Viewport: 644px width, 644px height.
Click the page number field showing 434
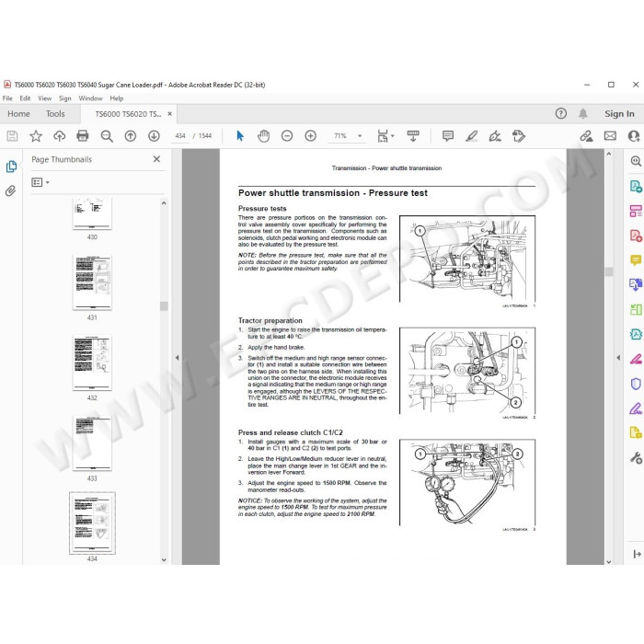(180, 136)
